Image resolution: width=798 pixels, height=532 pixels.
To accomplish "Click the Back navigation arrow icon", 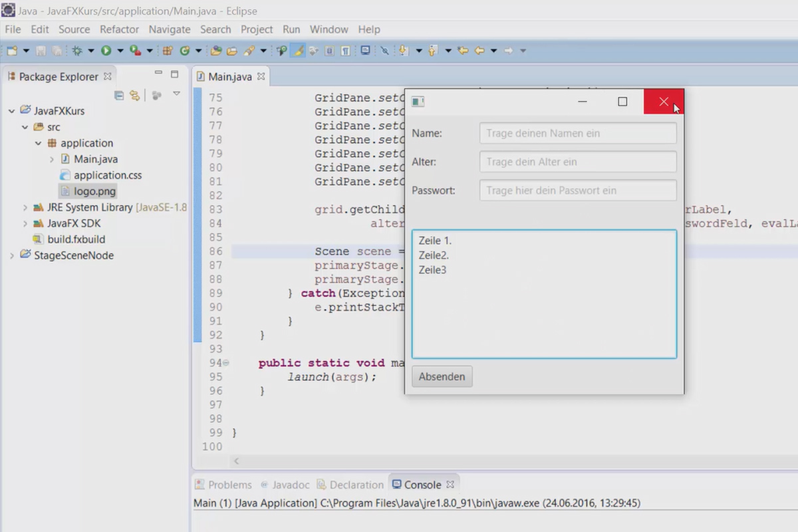I will coord(479,51).
